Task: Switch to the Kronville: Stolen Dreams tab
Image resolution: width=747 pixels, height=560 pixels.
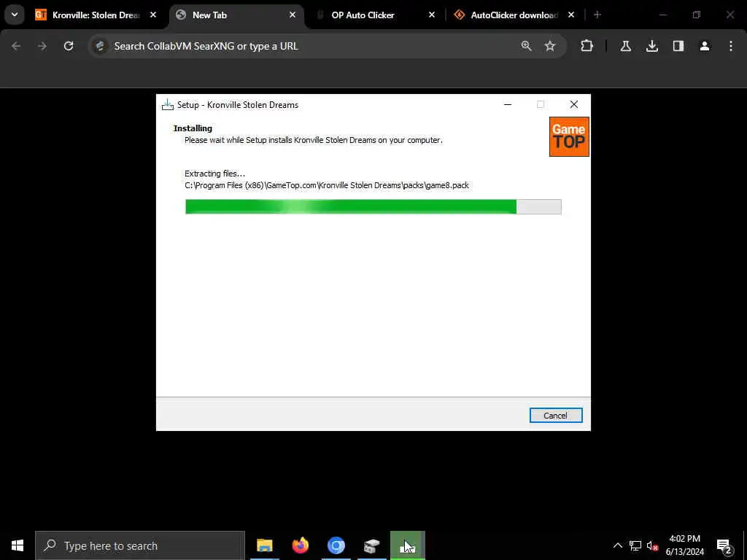Action: pyautogui.click(x=96, y=15)
